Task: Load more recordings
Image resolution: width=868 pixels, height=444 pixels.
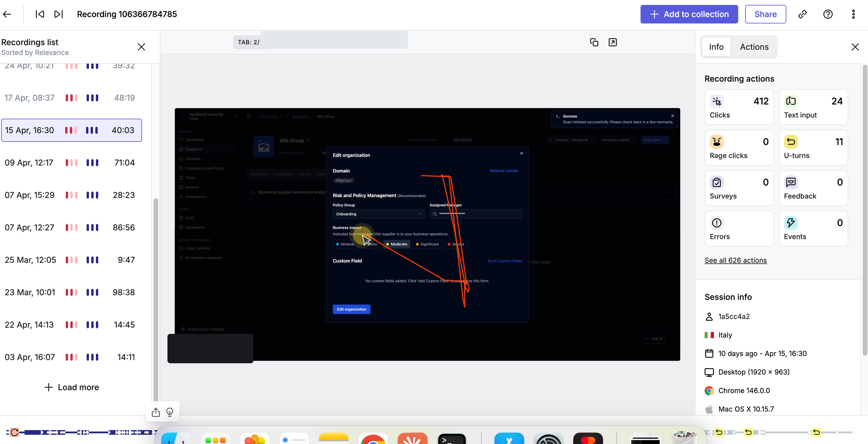Action: coord(71,387)
